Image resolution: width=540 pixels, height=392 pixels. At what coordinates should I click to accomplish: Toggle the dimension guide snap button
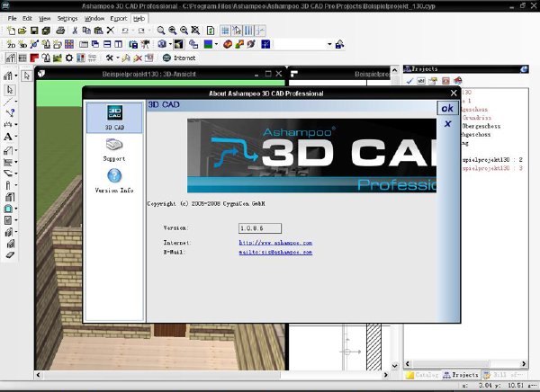point(260,31)
